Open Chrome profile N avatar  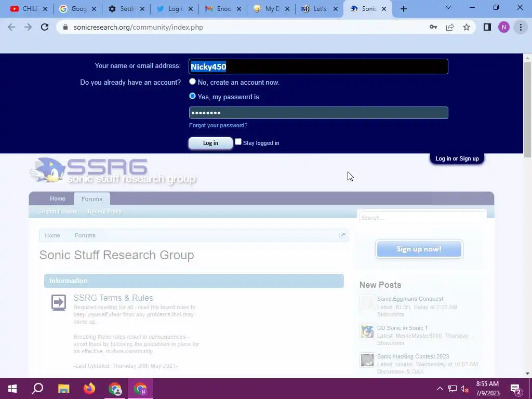click(504, 27)
